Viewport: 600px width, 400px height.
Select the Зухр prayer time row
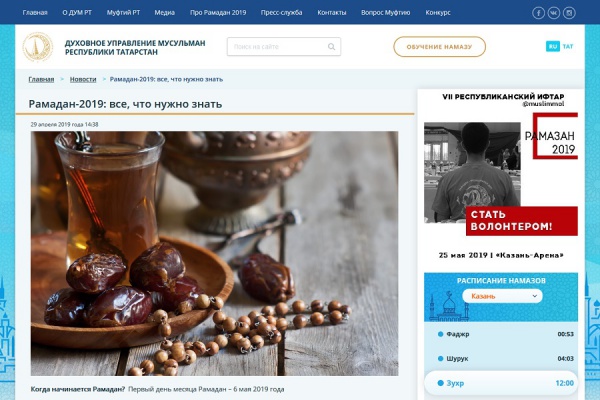pyautogui.click(x=501, y=383)
